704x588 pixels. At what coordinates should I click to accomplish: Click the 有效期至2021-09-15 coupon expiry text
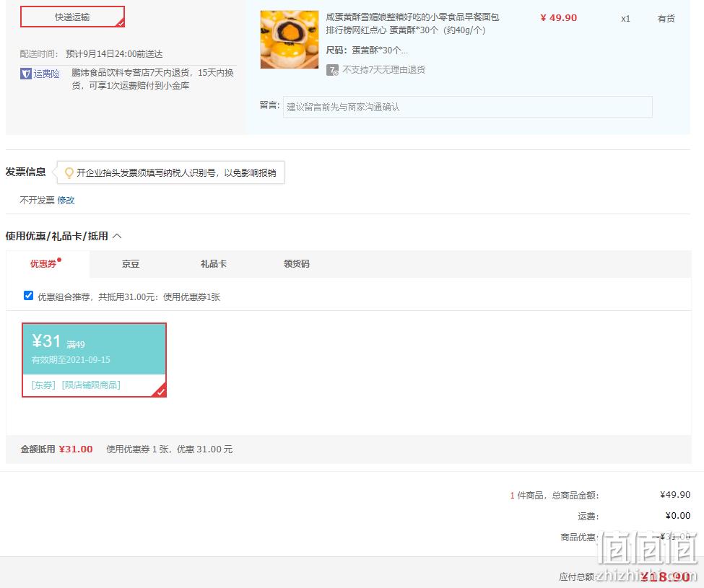tap(71, 360)
